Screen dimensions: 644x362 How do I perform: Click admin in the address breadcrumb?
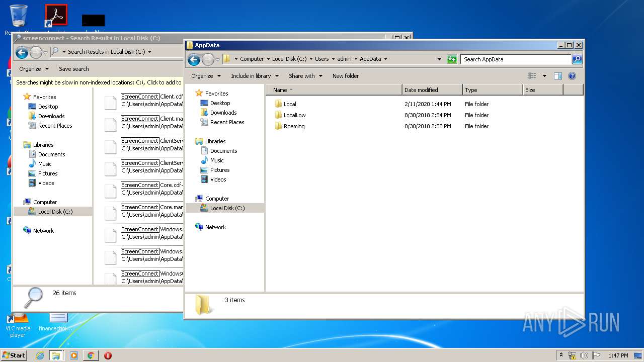(x=344, y=59)
